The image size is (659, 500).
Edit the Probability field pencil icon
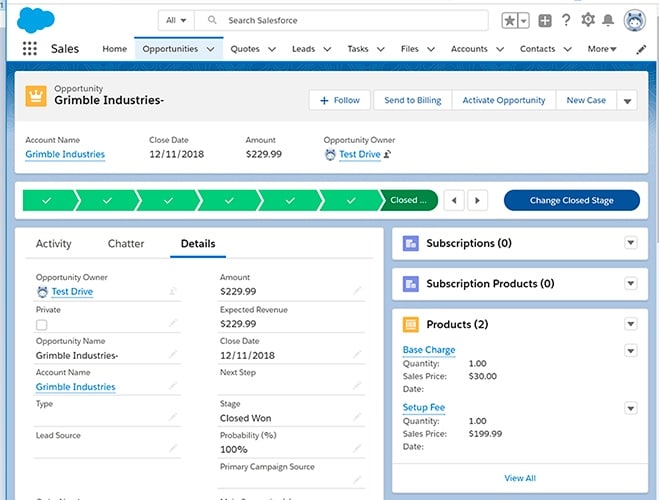click(x=357, y=448)
